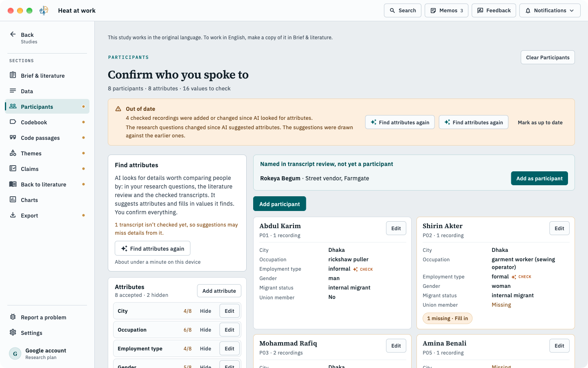Image resolution: width=588 pixels, height=368 pixels.
Task: Edit the Abdul Karim participant card
Action: click(396, 229)
